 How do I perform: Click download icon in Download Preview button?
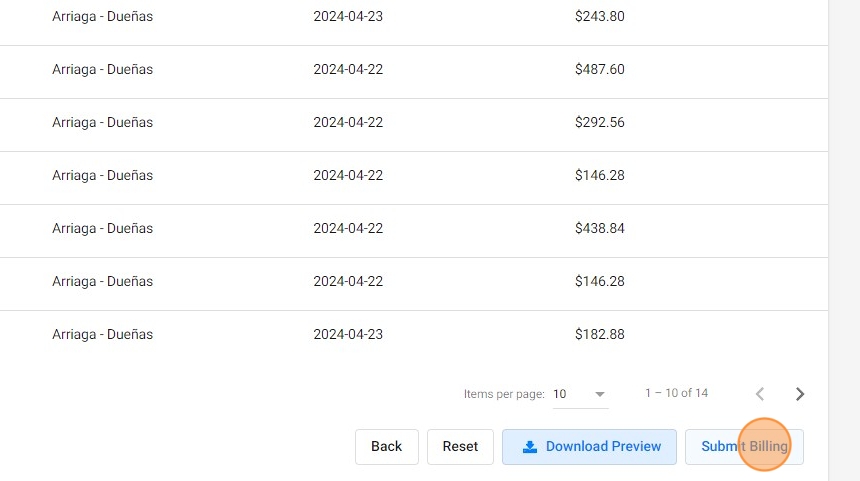(x=530, y=447)
